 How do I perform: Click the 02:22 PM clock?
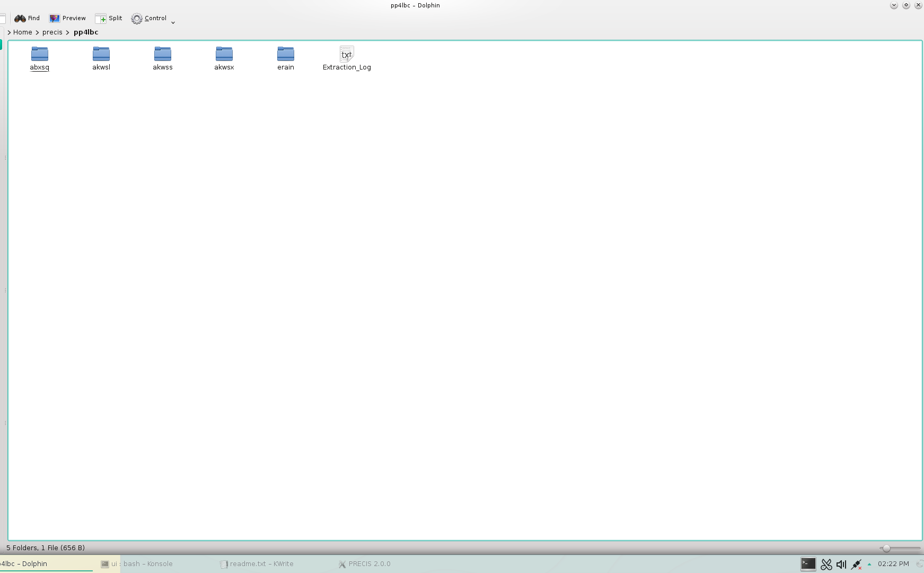tap(893, 564)
